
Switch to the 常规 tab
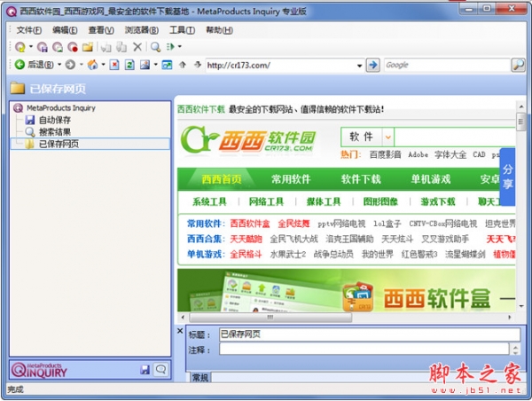click(200, 377)
